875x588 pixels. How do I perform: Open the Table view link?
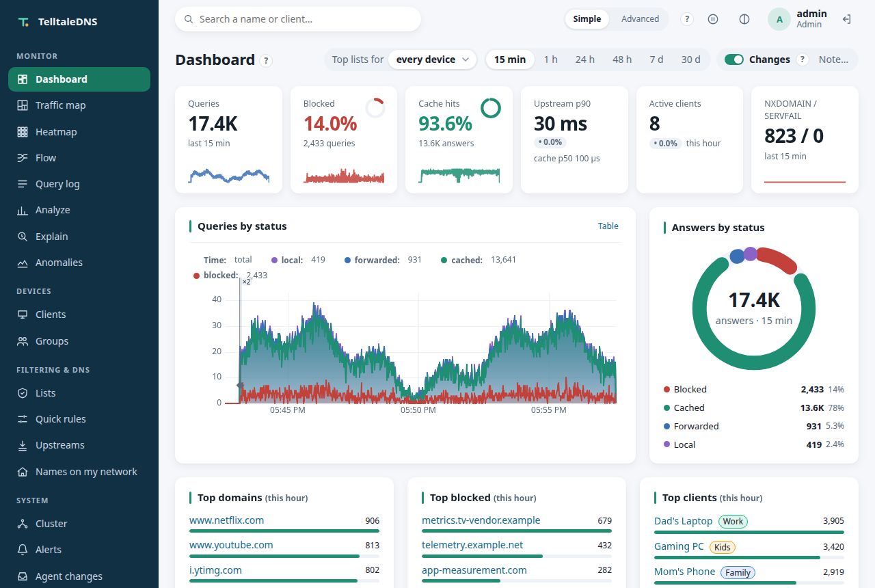click(608, 226)
